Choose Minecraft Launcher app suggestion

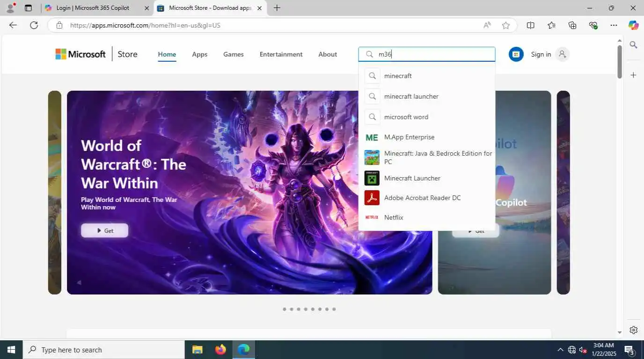(427, 178)
